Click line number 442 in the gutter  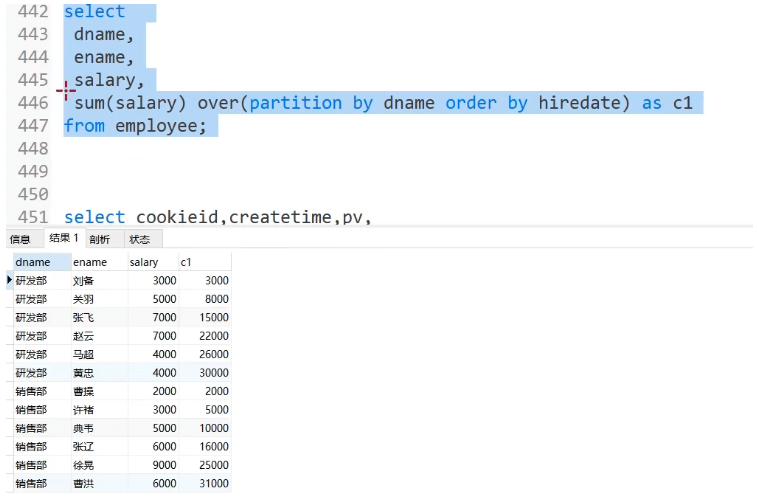coord(33,12)
